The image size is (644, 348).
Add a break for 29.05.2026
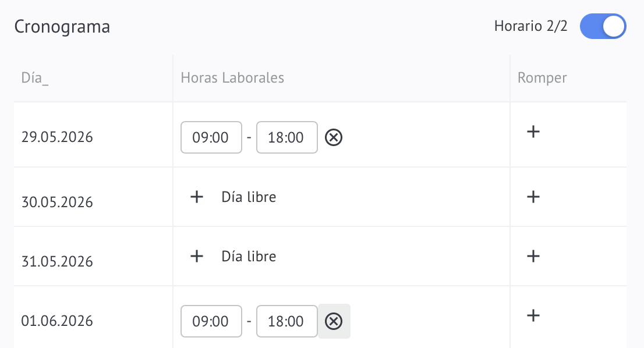pyautogui.click(x=533, y=132)
